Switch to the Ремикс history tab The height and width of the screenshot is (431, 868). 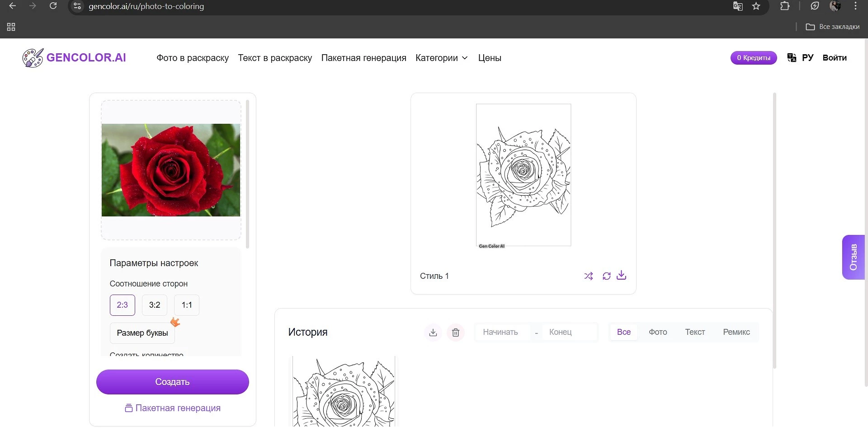[736, 332]
